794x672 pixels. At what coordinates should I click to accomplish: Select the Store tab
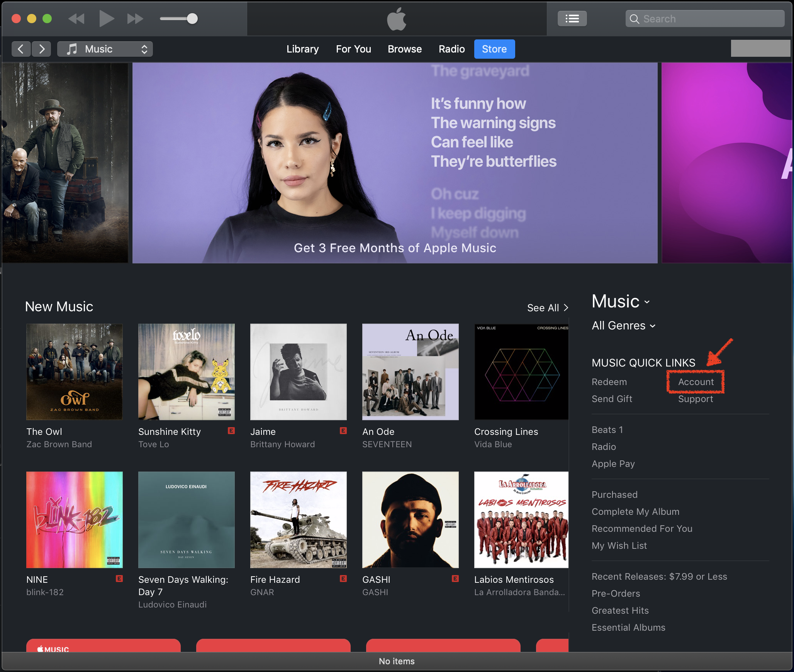(x=494, y=49)
